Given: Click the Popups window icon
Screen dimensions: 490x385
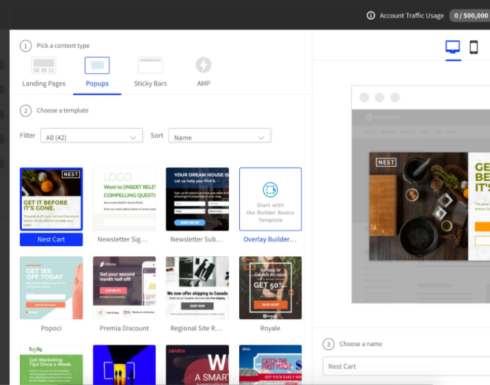Looking at the screenshot, I should 97,65.
